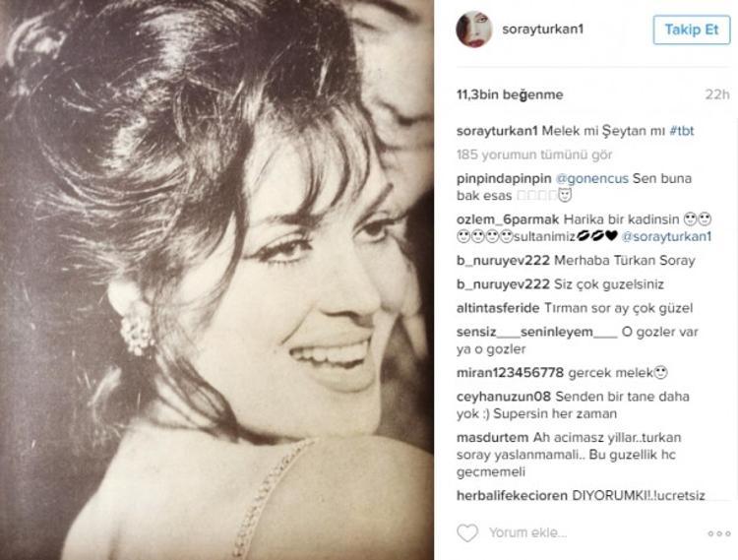Screen dimensions: 738x560
Task: Open masdurtem commenter profile
Action: pyautogui.click(x=492, y=438)
